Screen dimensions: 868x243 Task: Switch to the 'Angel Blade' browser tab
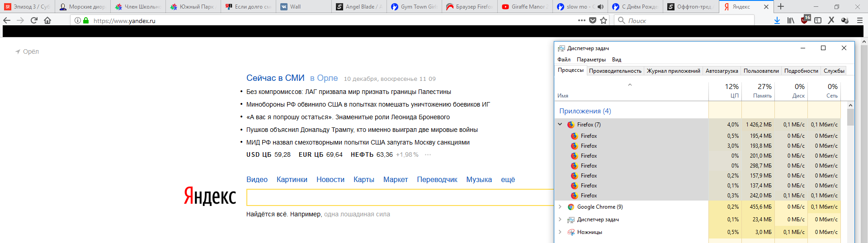(x=359, y=7)
